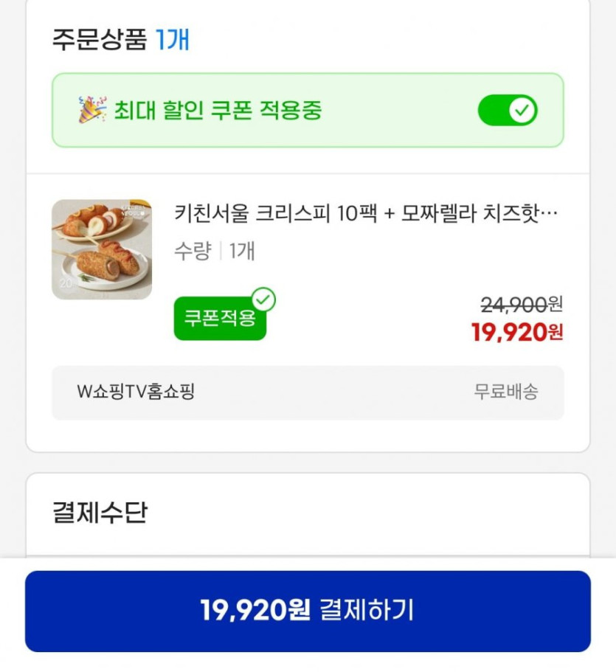616x672 pixels.
Task: Click the W쇼핑TV홈쇼핑 seller name
Action: 136,392
